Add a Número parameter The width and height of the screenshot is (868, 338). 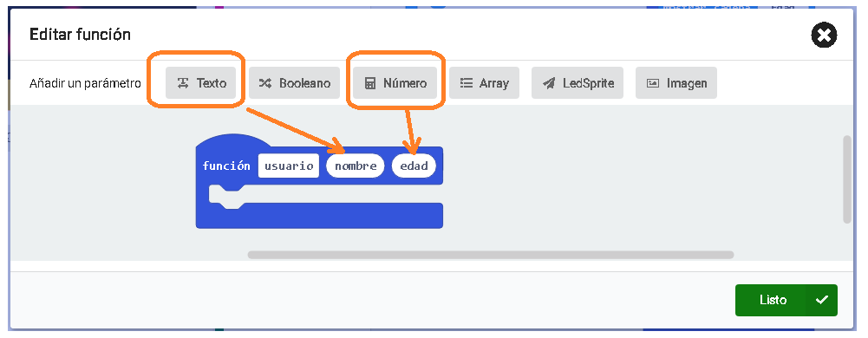pos(395,83)
